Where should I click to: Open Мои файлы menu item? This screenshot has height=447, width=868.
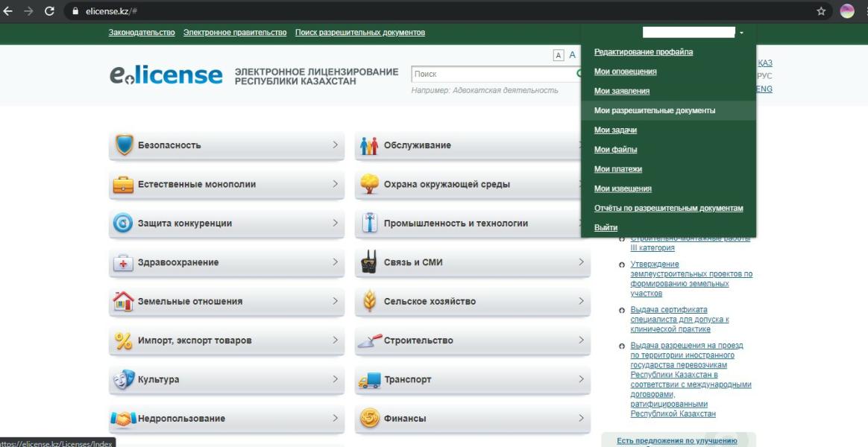click(615, 149)
